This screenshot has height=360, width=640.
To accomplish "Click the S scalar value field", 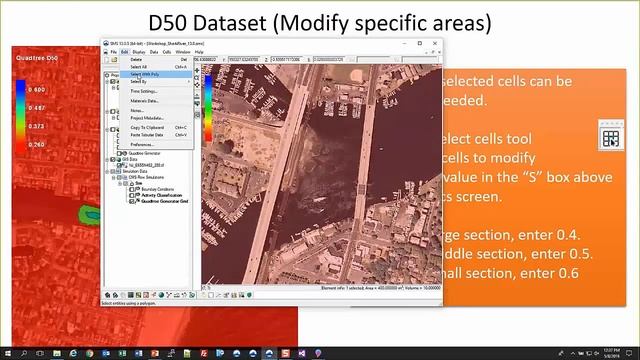I will (x=330, y=60).
